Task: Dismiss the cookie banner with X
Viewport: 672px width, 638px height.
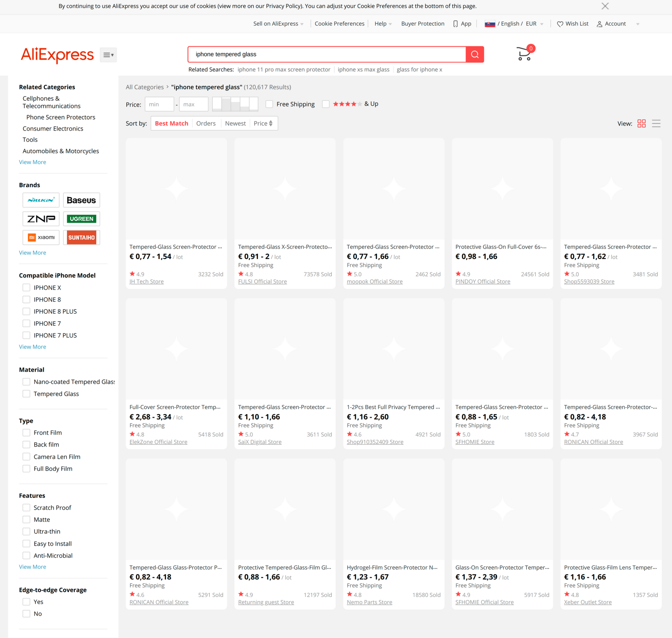Action: (x=605, y=6)
